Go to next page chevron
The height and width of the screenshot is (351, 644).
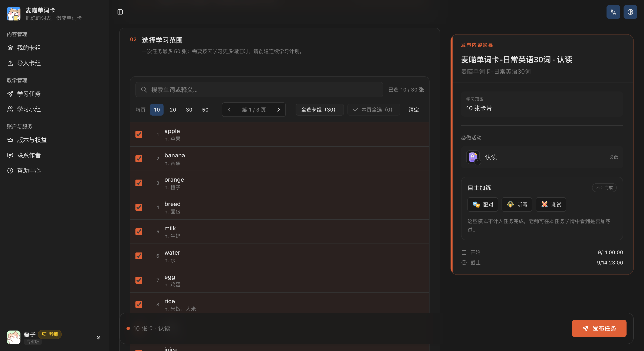click(x=278, y=110)
